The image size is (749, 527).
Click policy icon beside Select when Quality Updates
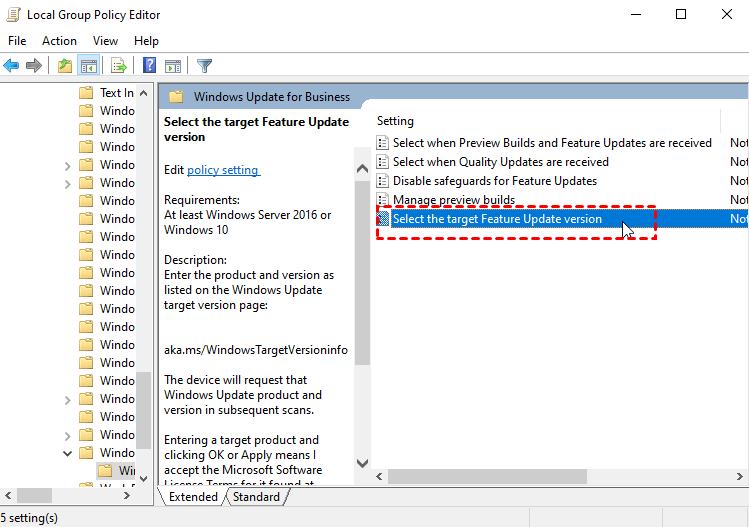(382, 161)
